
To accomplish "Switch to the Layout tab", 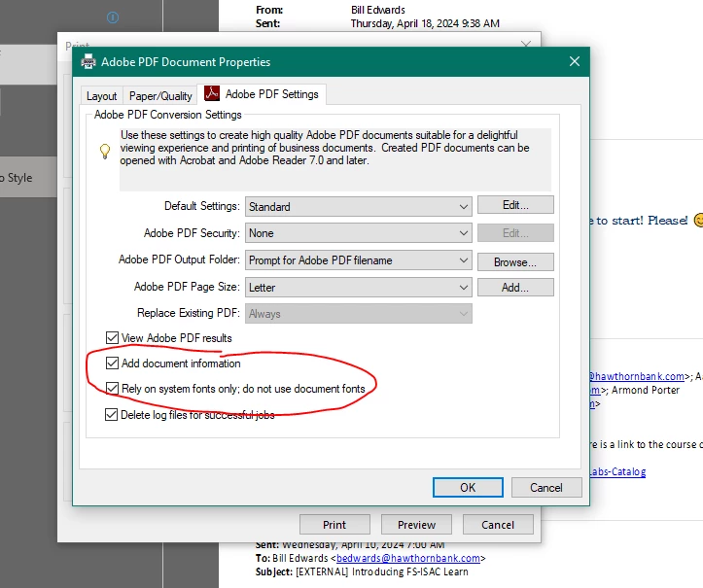I will 102,96.
